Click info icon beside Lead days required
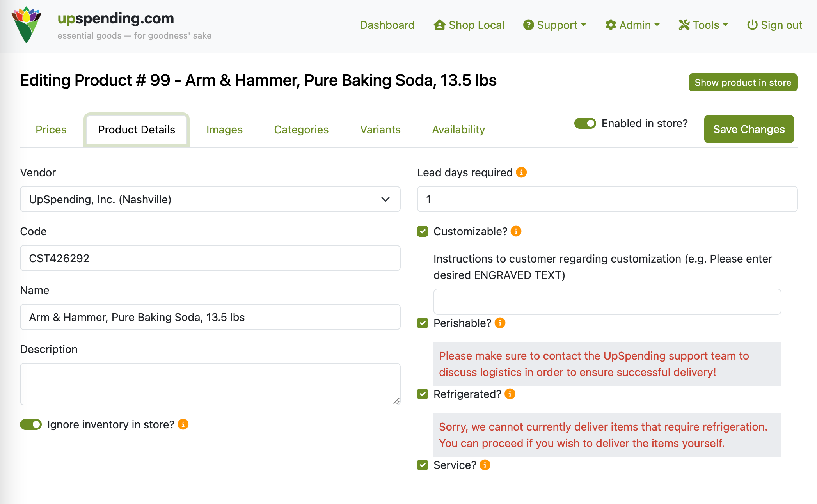817x504 pixels. (521, 172)
